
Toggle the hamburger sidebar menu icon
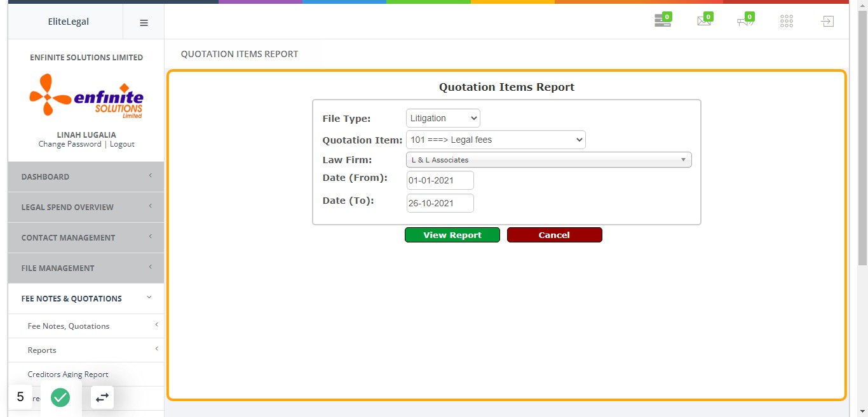(144, 22)
